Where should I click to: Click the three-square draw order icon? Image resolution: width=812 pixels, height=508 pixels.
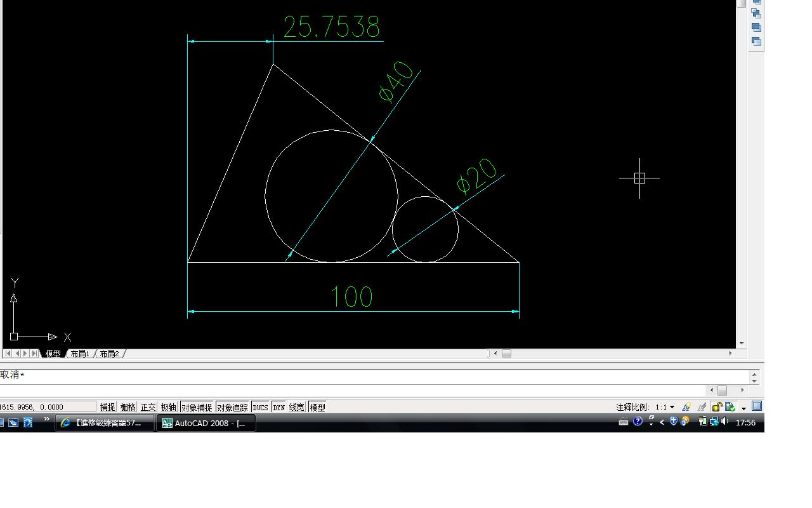(x=756, y=13)
